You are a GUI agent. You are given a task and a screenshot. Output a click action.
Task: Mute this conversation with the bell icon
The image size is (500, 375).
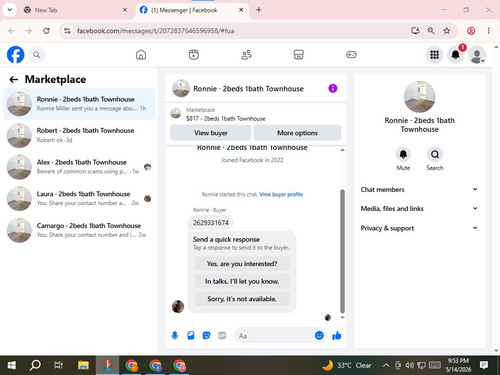pyautogui.click(x=403, y=154)
